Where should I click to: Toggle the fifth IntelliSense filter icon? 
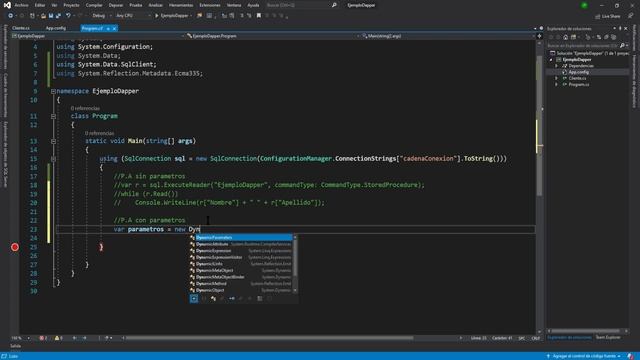(x=232, y=298)
